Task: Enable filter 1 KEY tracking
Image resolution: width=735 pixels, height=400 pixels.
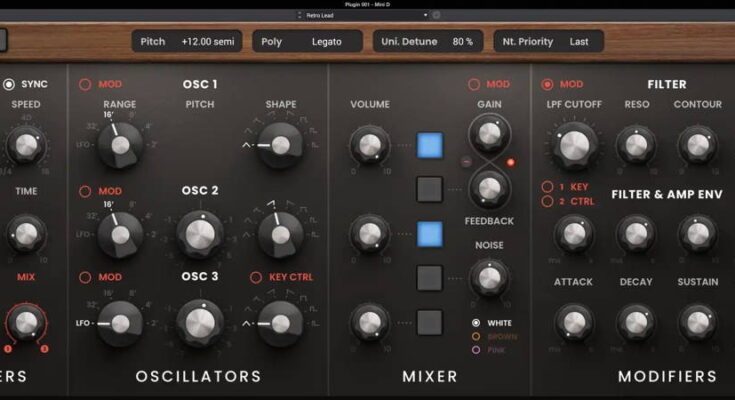Action: 547,186
